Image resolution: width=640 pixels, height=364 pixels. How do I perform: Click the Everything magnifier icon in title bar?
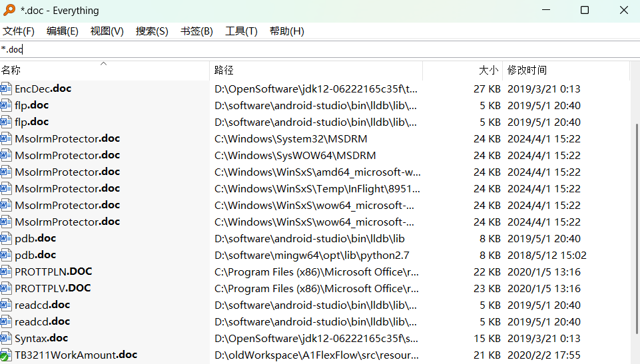pyautogui.click(x=9, y=10)
